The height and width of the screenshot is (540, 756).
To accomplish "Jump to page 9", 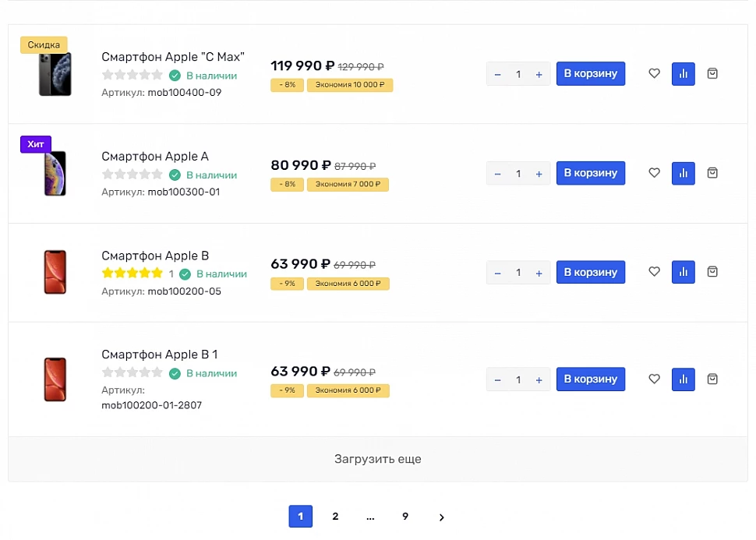I will click(405, 517).
